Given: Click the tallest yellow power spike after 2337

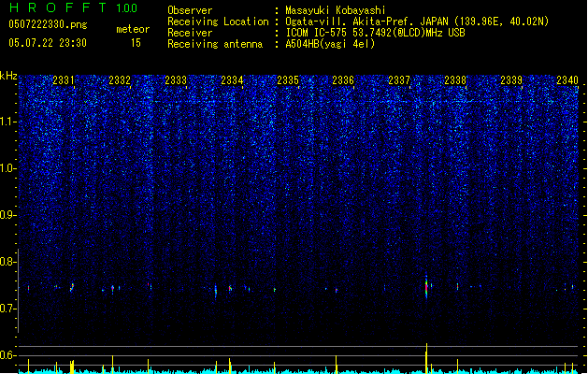Looking at the screenshot, I should pyautogui.click(x=426, y=358).
